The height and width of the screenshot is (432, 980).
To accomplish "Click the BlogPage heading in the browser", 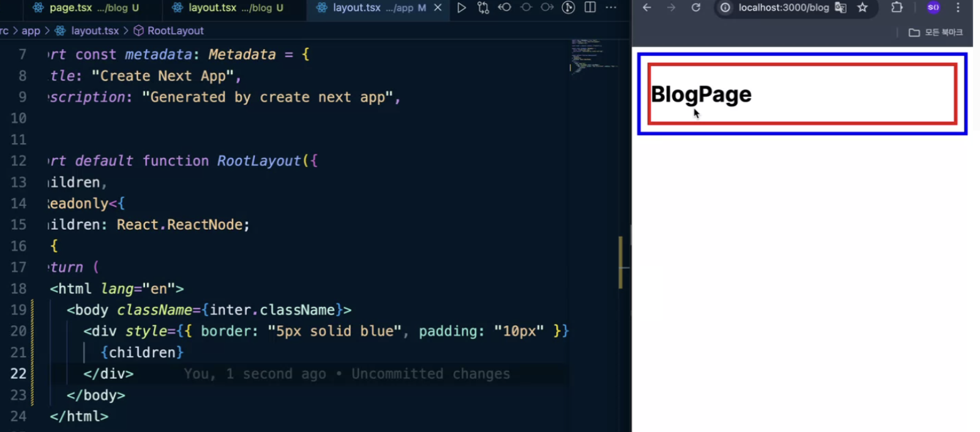I will pyautogui.click(x=701, y=94).
